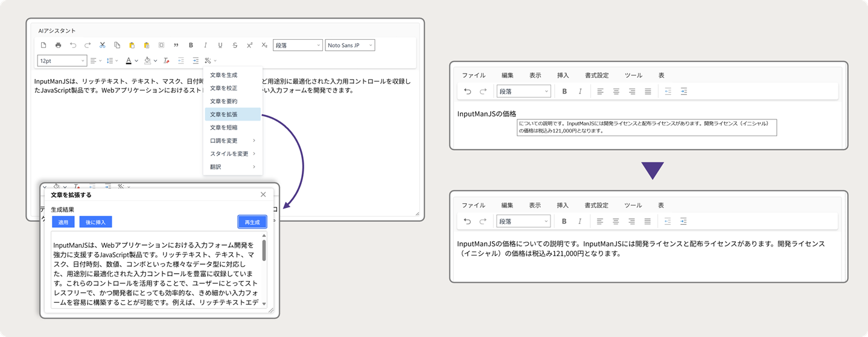Screen dimensions: 868x337
Task: Open the 12pt font size dropdown
Action: click(x=62, y=61)
